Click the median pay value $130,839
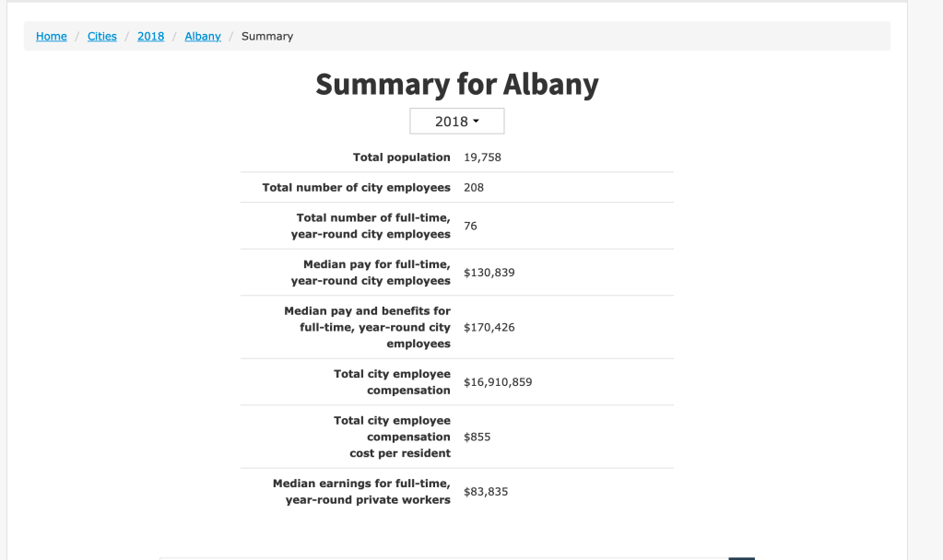943x560 pixels. [489, 273]
